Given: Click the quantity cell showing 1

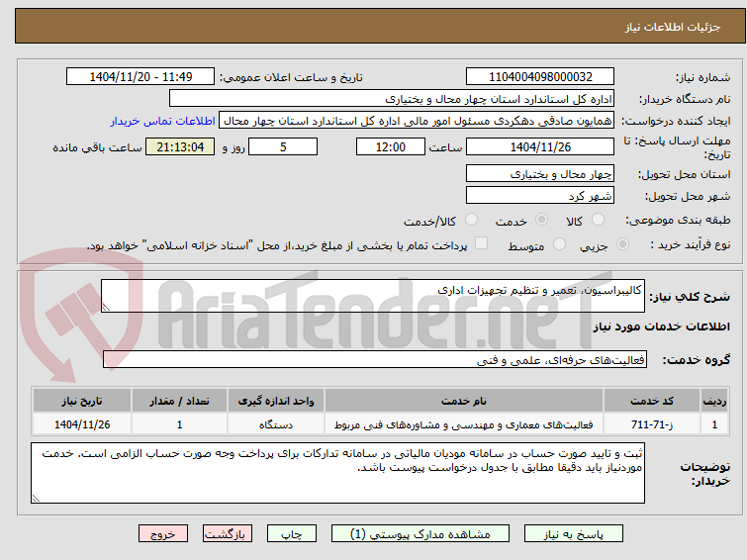Looking at the screenshot, I should coord(180,424).
